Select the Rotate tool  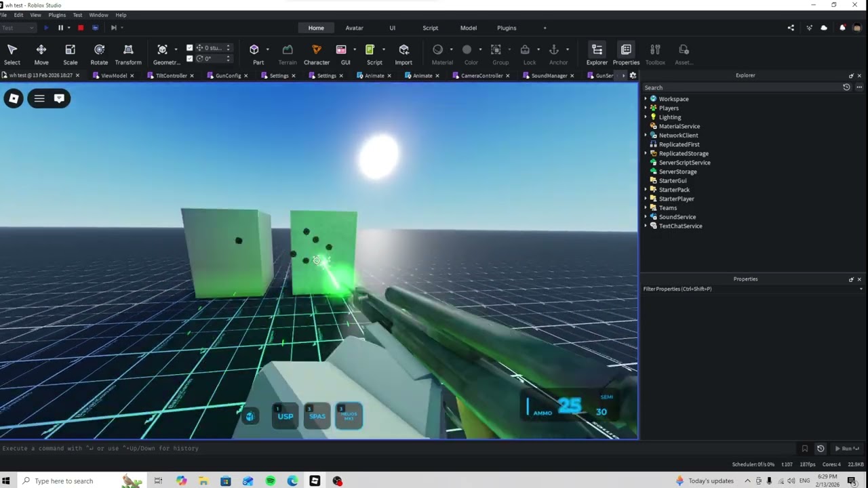99,54
